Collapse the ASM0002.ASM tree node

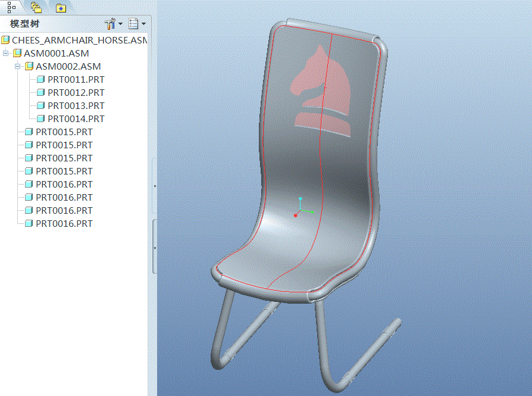(18, 66)
